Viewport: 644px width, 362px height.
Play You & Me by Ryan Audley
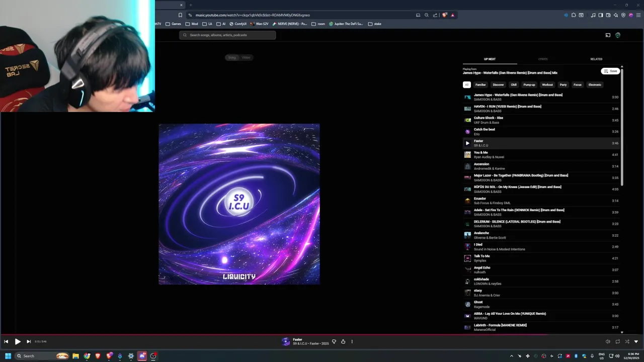click(541, 155)
